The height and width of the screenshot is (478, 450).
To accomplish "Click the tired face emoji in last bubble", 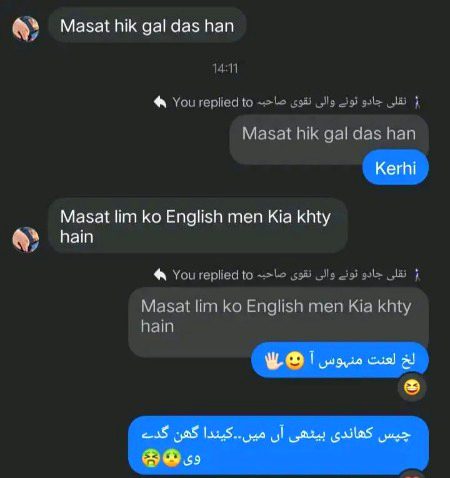I will tap(152, 459).
